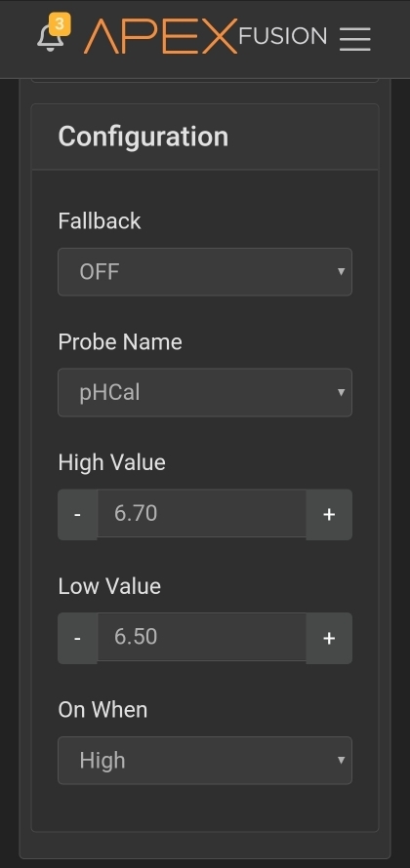Screen dimensions: 410x868
Task: Click the FUSION text in header
Action: (282, 36)
